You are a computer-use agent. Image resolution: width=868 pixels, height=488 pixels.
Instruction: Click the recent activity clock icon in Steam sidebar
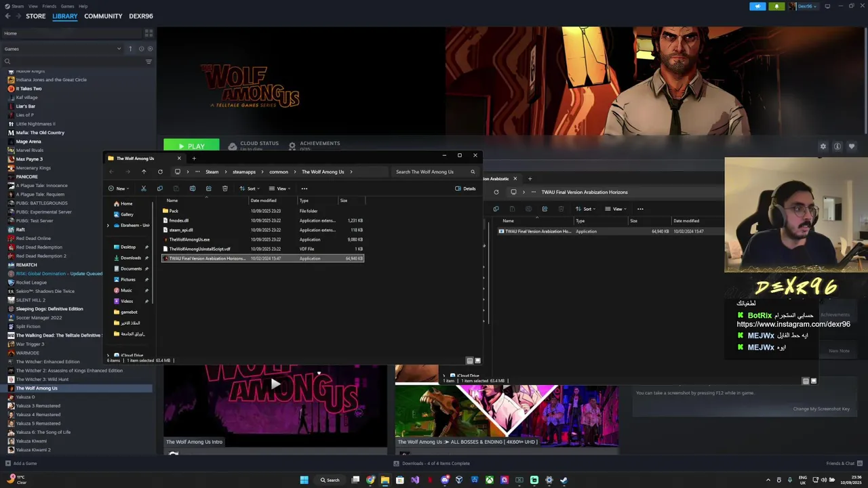[141, 49]
